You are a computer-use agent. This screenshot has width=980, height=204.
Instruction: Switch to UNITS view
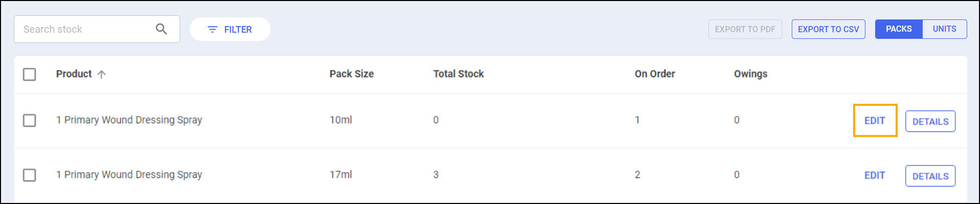(944, 29)
